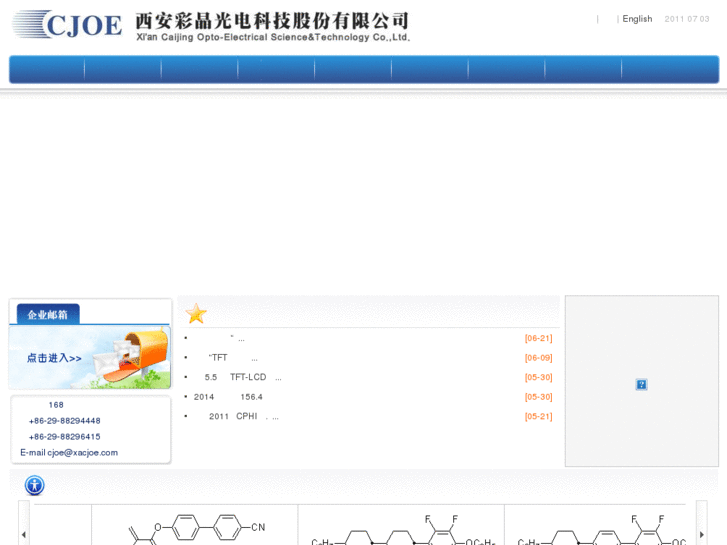Screen dimensions: 727x545
Task: Click phone number +86-29-88294448
Action: pyautogui.click(x=64, y=421)
